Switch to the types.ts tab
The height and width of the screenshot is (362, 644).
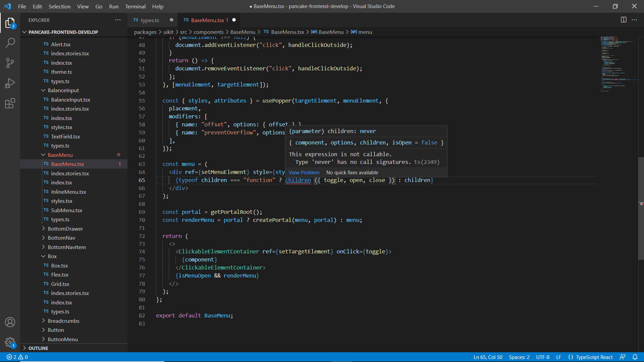(x=150, y=20)
